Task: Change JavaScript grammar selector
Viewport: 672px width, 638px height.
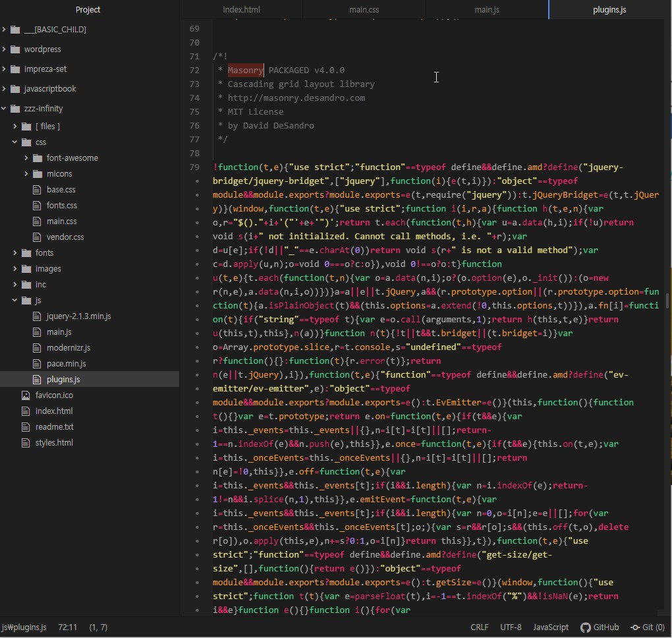Action: [x=551, y=627]
